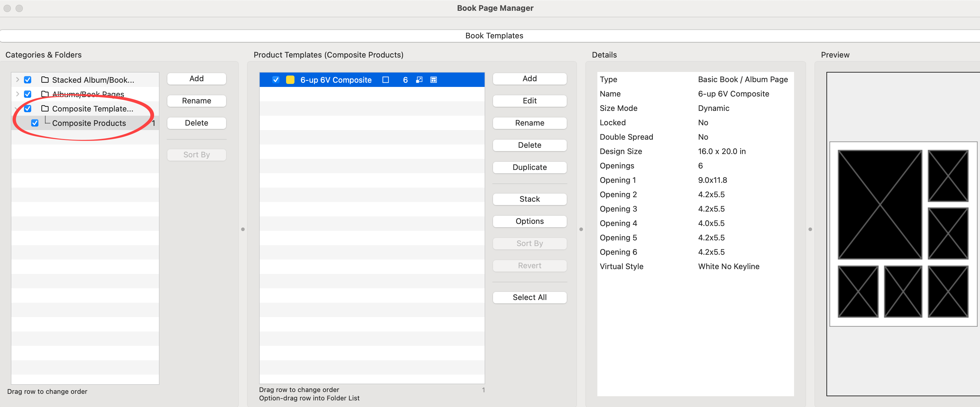Click the Albums/Book Pages folder icon
980x407 pixels.
(45, 94)
